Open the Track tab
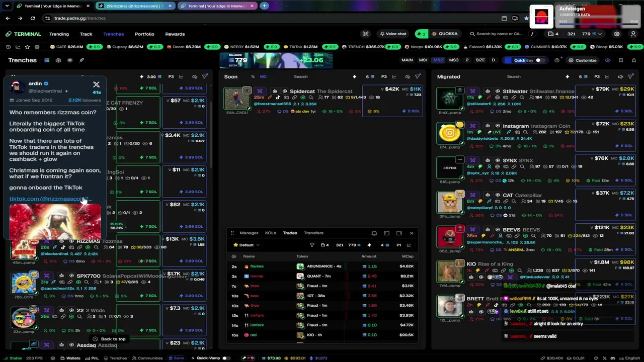The image size is (644, 362). [86, 34]
